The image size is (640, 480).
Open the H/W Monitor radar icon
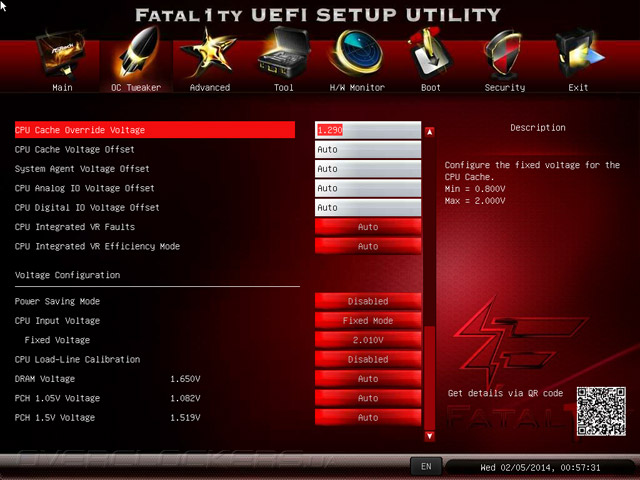358,54
